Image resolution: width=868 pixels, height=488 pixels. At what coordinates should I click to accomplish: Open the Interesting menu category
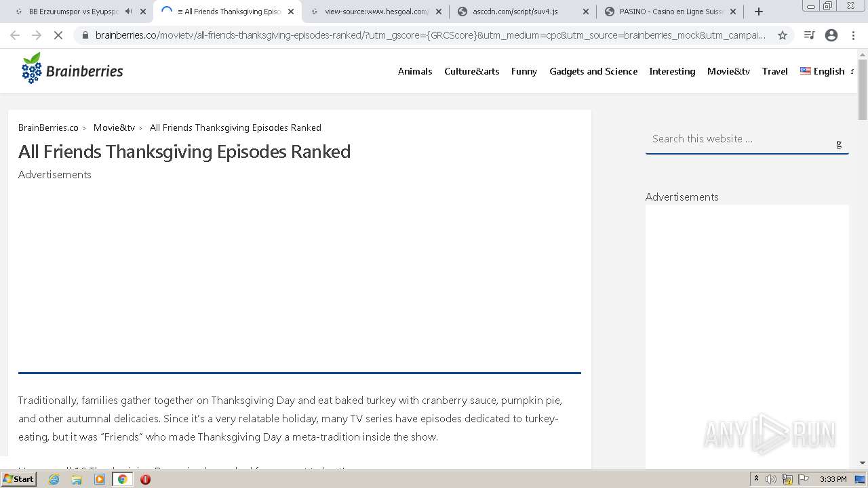click(672, 71)
